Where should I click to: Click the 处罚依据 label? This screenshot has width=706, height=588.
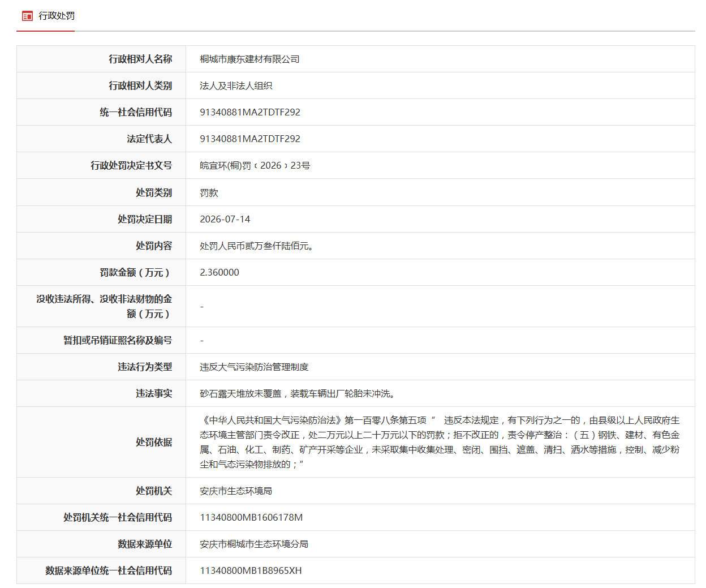click(x=154, y=442)
